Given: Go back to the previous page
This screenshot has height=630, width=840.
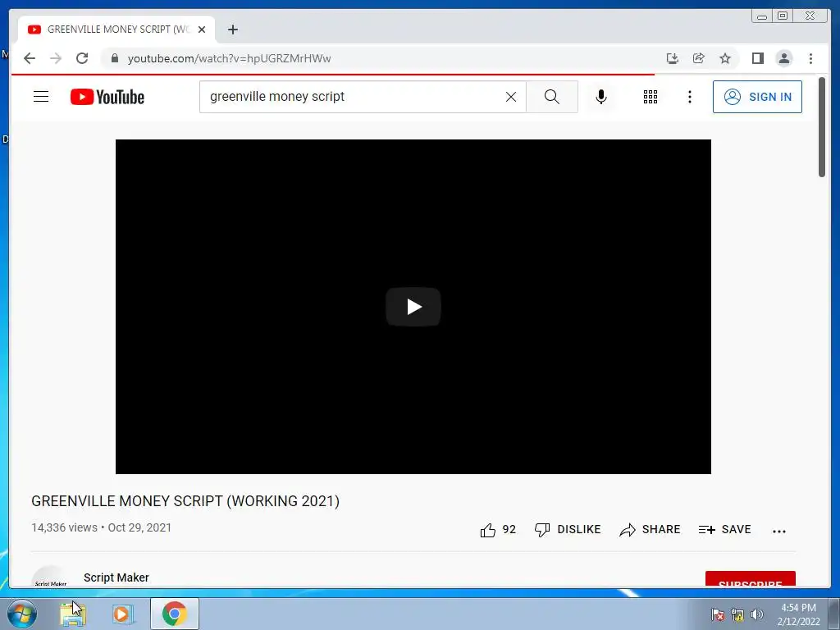Looking at the screenshot, I should pyautogui.click(x=30, y=58).
